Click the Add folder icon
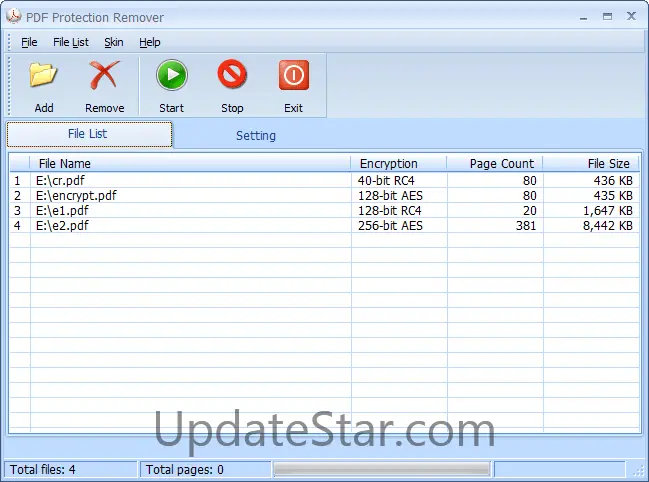649x482 pixels. coord(43,75)
